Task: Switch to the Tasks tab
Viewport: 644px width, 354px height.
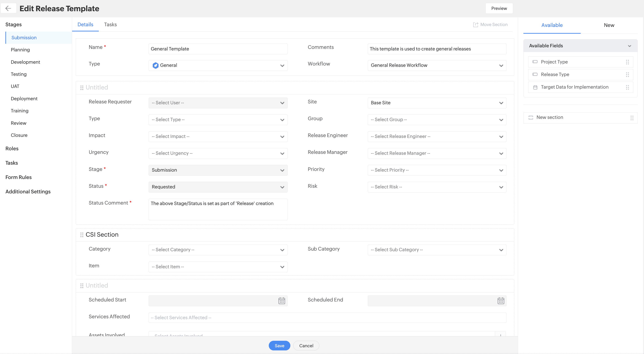Action: pos(110,24)
